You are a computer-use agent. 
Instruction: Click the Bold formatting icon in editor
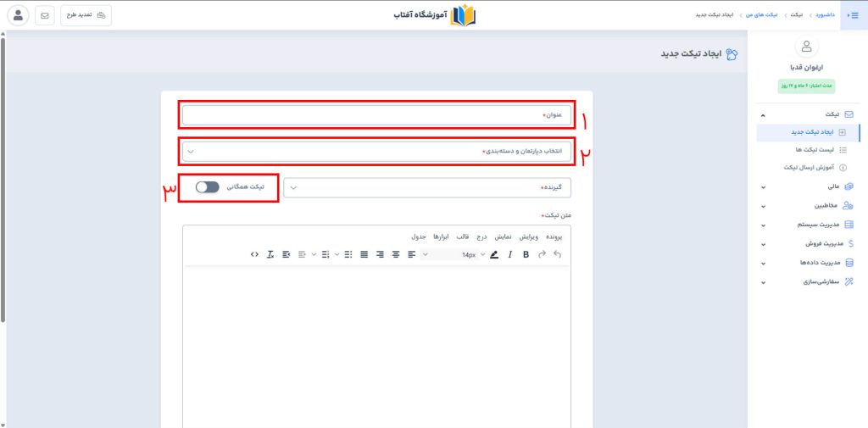tap(526, 254)
